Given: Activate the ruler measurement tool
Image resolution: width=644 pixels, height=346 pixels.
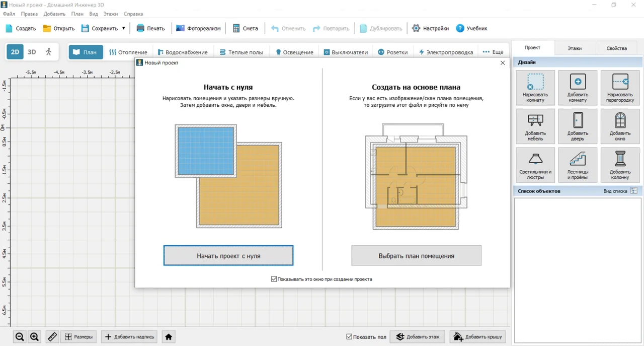Looking at the screenshot, I should [52, 337].
